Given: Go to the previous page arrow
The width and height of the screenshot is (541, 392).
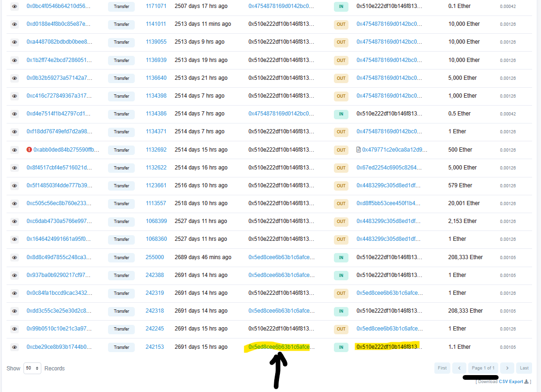Looking at the screenshot, I should tap(460, 368).
